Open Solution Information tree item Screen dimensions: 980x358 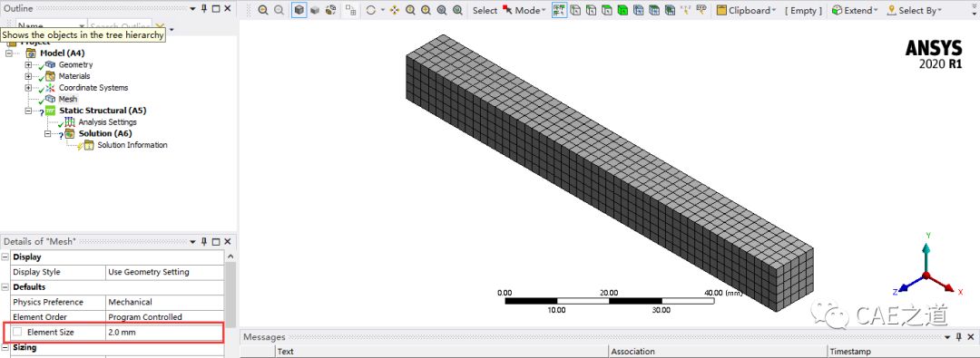point(132,145)
